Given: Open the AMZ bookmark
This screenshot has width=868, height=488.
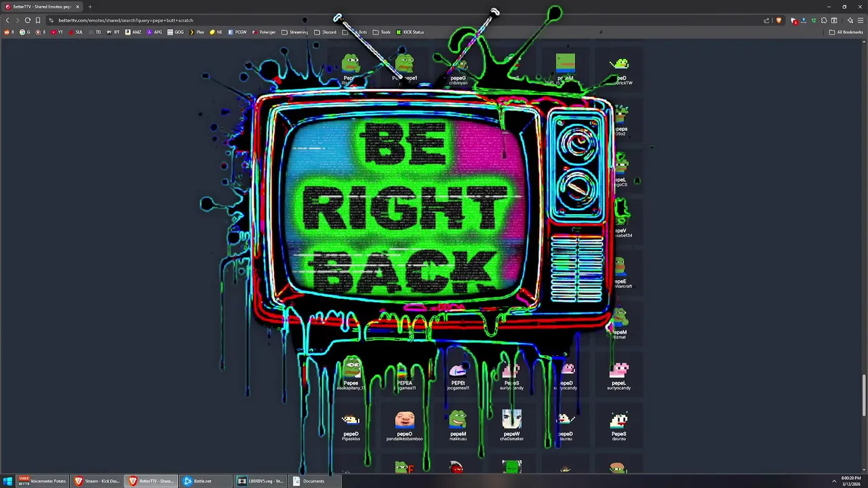Looking at the screenshot, I should tap(134, 32).
